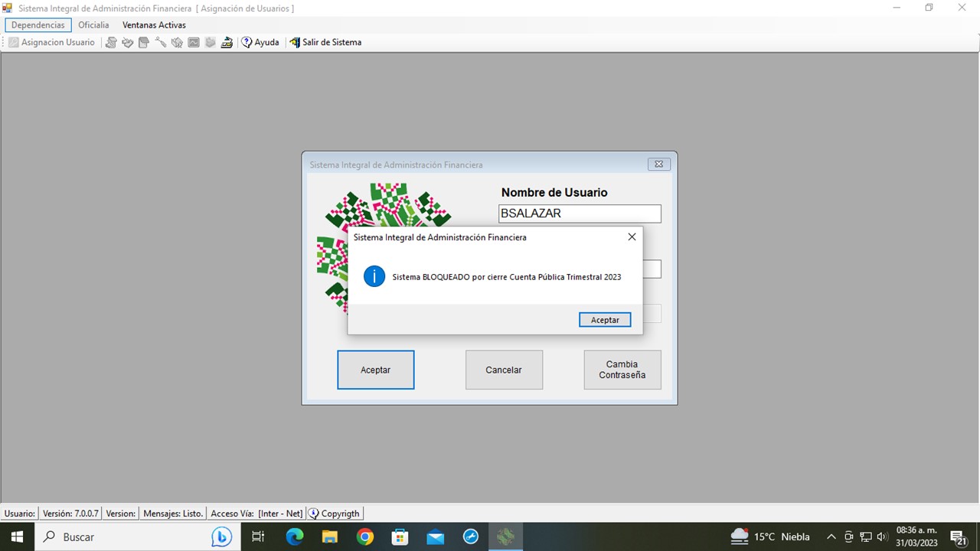This screenshot has width=980, height=551.
Task: Open the Mail app from taskbar
Action: point(436,537)
